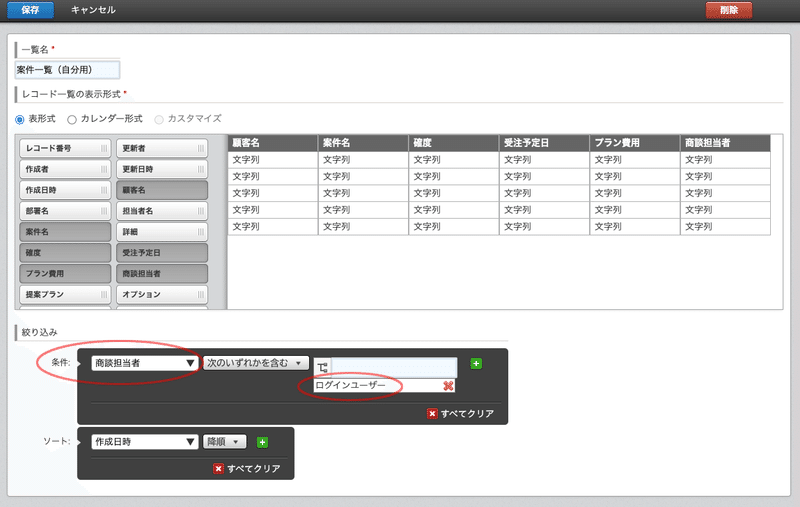Grab the drag handle on オプション chip
The height and width of the screenshot is (507, 800).
[x=201, y=295]
